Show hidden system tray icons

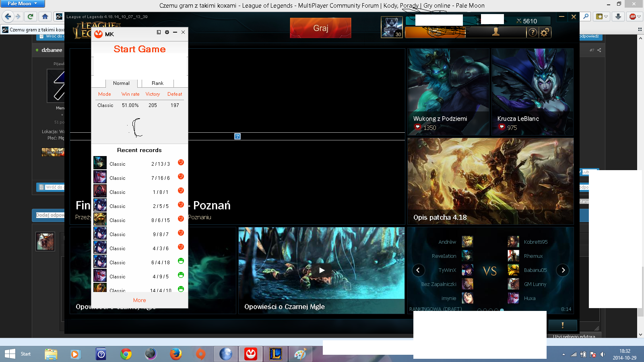(563, 354)
